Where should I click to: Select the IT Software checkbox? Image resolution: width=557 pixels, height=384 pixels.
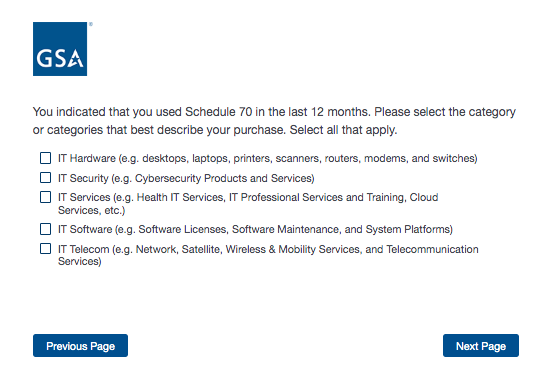(x=45, y=229)
